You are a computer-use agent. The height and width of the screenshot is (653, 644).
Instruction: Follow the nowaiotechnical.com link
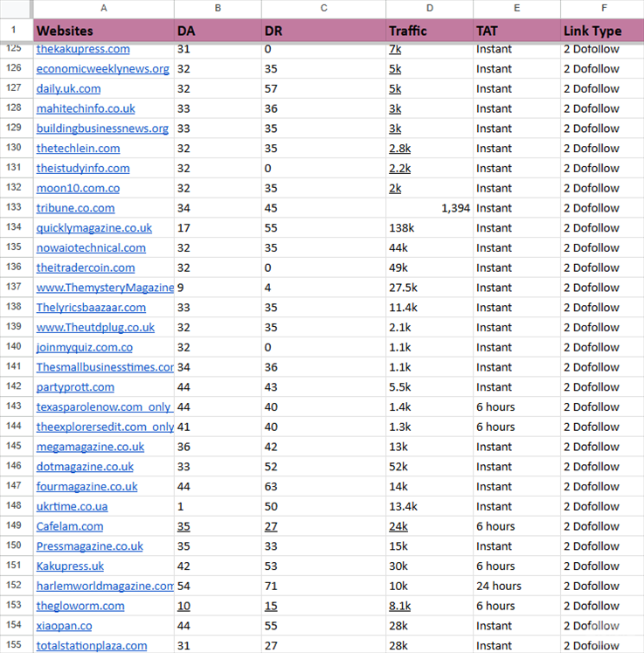coord(91,247)
